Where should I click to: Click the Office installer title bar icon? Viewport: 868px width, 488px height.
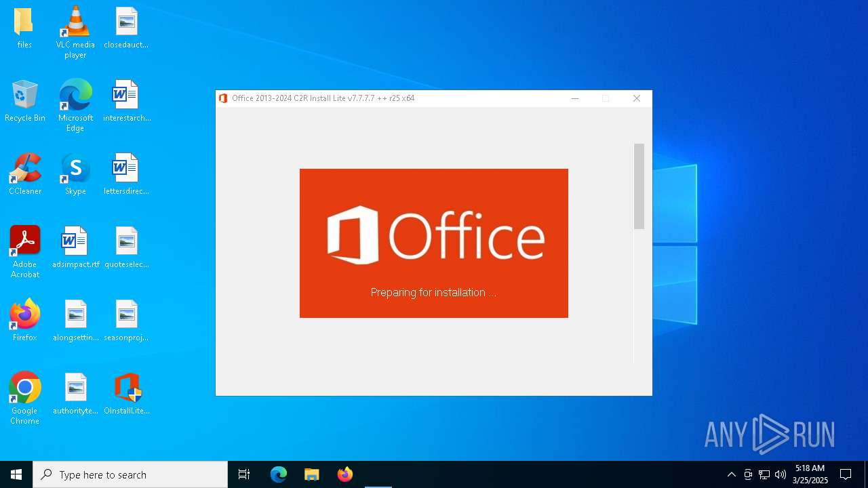pyautogui.click(x=223, y=98)
